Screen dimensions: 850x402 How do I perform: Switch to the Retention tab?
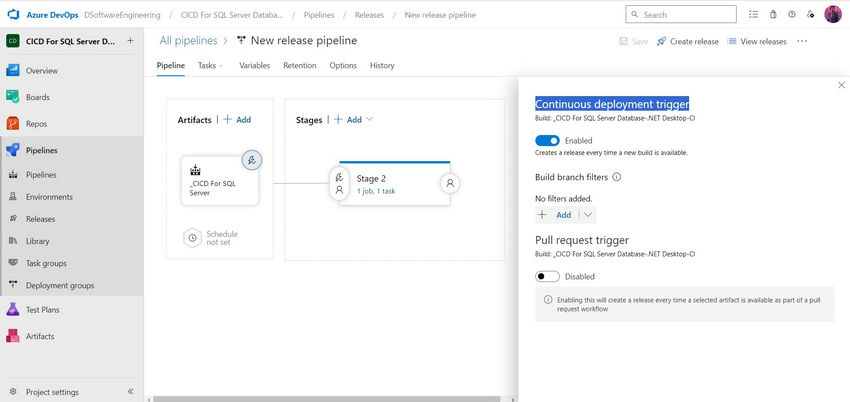300,65
